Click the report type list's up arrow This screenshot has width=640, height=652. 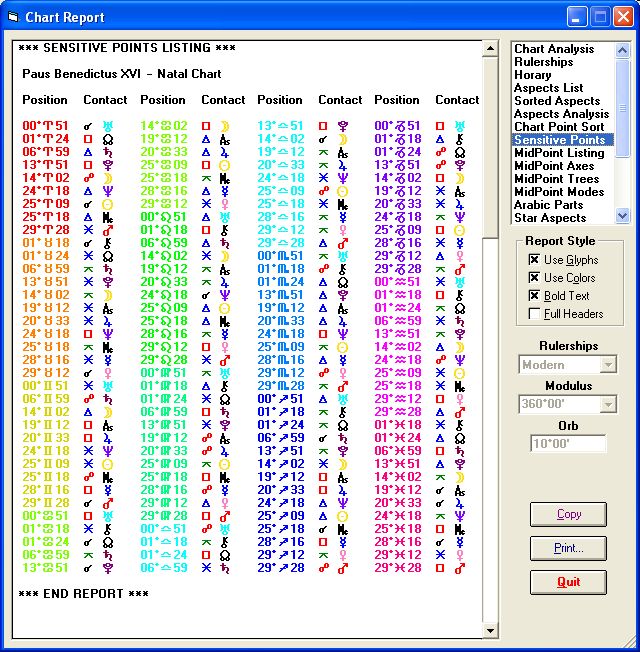point(622,49)
